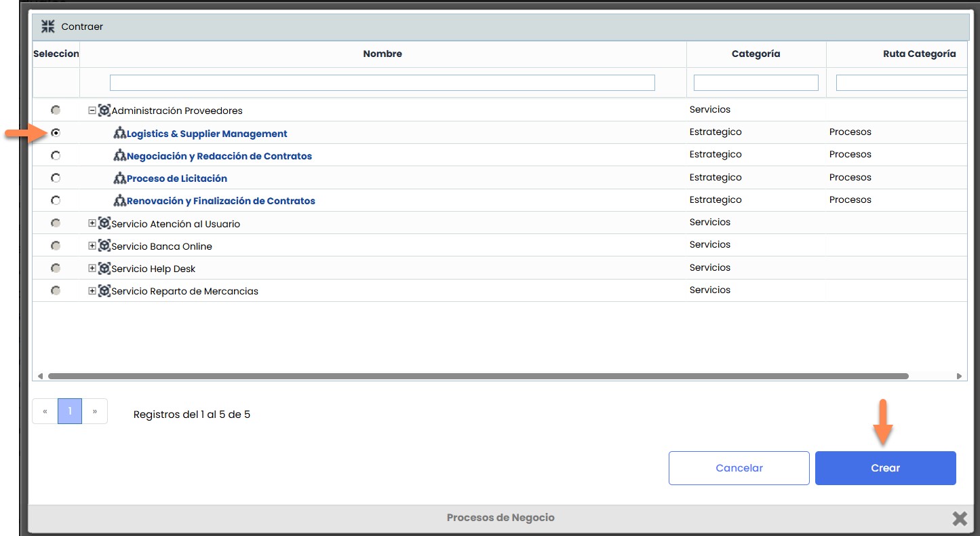This screenshot has height=536, width=980.
Task: Click the Servicio Banca Online service icon
Action: [104, 246]
